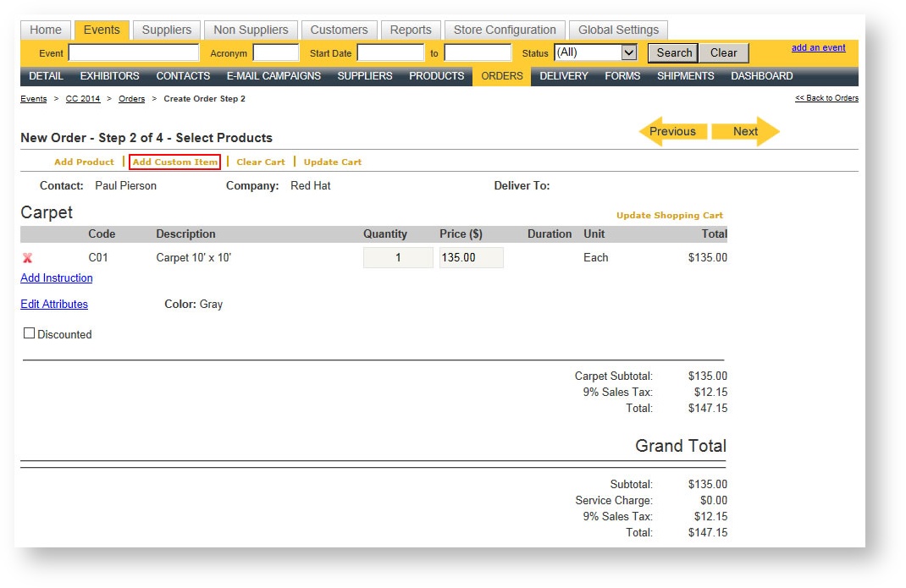The width and height of the screenshot is (906, 588).
Task: Click Update Shopping Cart link
Action: tap(669, 215)
